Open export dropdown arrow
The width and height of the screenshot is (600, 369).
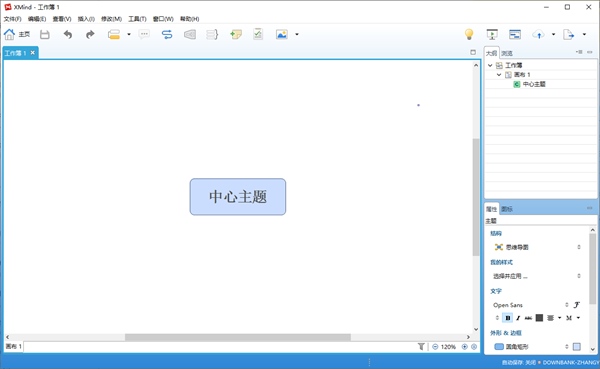point(584,34)
